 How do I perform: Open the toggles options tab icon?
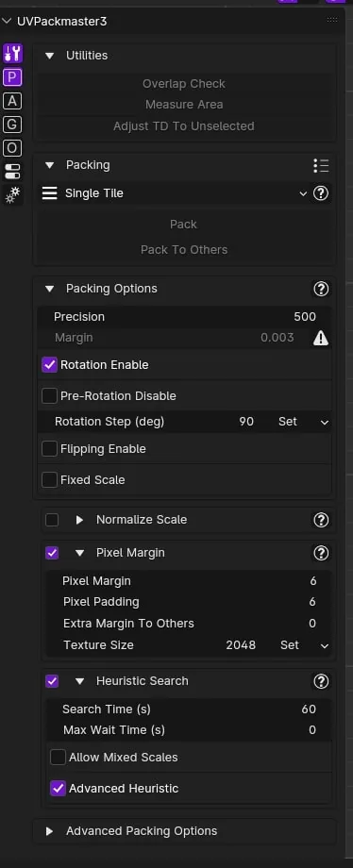(x=12, y=172)
